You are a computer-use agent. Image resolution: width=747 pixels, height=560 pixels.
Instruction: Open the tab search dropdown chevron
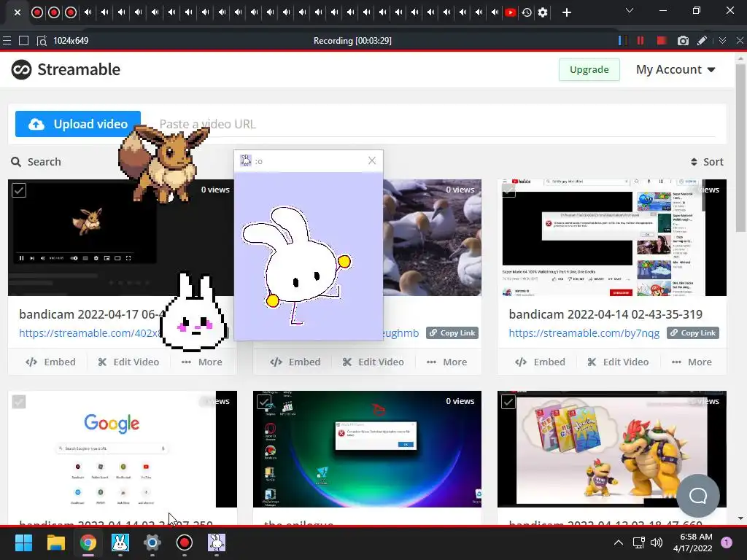pos(630,10)
